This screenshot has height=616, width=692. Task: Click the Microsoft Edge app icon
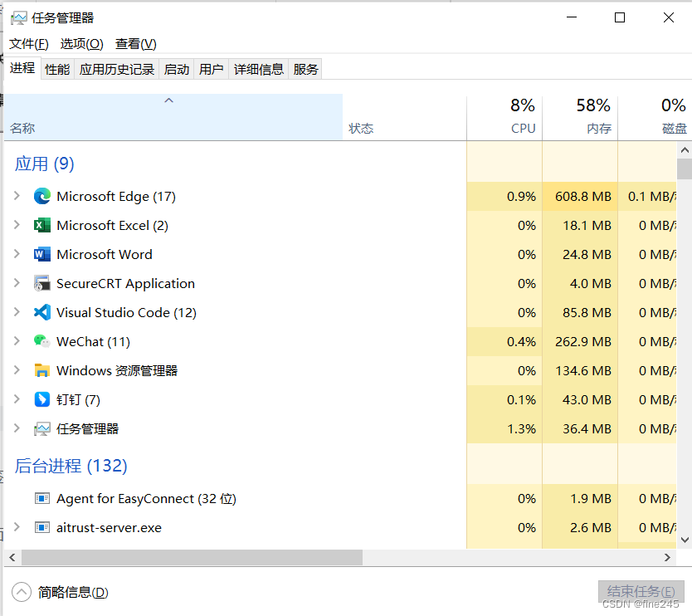click(x=42, y=196)
